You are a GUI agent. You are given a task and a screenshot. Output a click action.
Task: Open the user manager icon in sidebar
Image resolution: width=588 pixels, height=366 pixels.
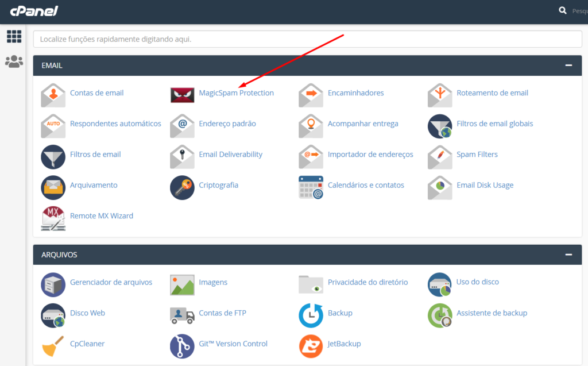14,61
